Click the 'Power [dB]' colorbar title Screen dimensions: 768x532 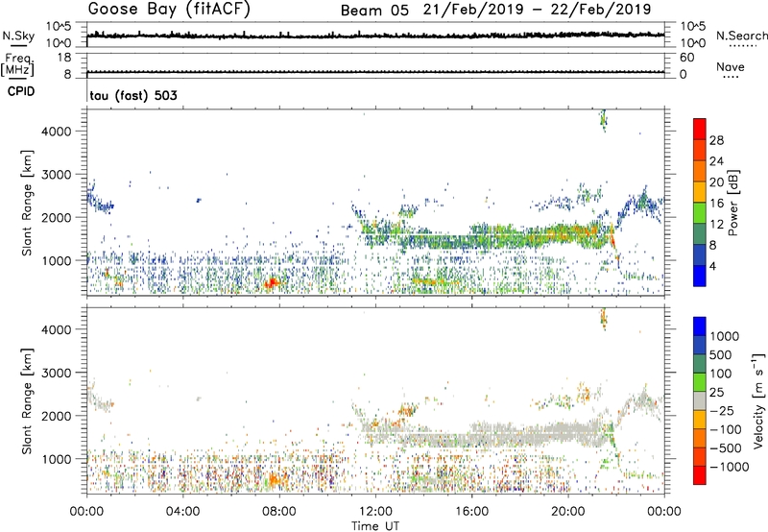click(733, 203)
